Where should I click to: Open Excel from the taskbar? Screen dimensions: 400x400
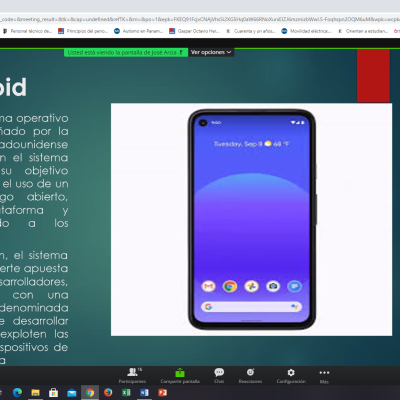coord(126,393)
